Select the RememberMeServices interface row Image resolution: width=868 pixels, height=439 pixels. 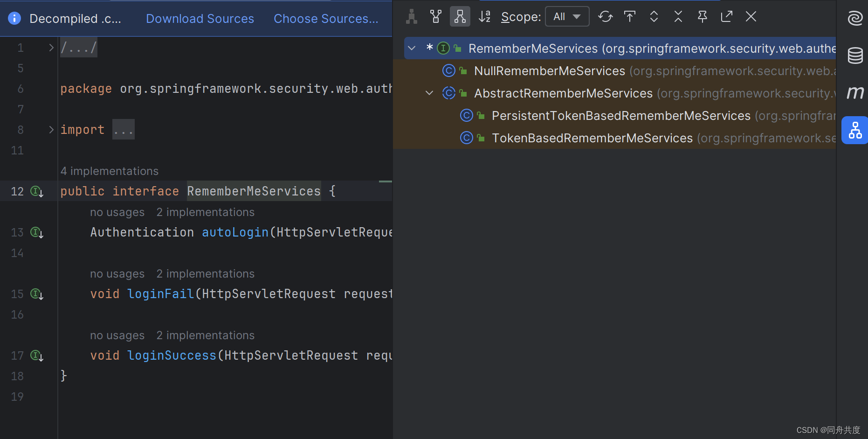pyautogui.click(x=620, y=48)
